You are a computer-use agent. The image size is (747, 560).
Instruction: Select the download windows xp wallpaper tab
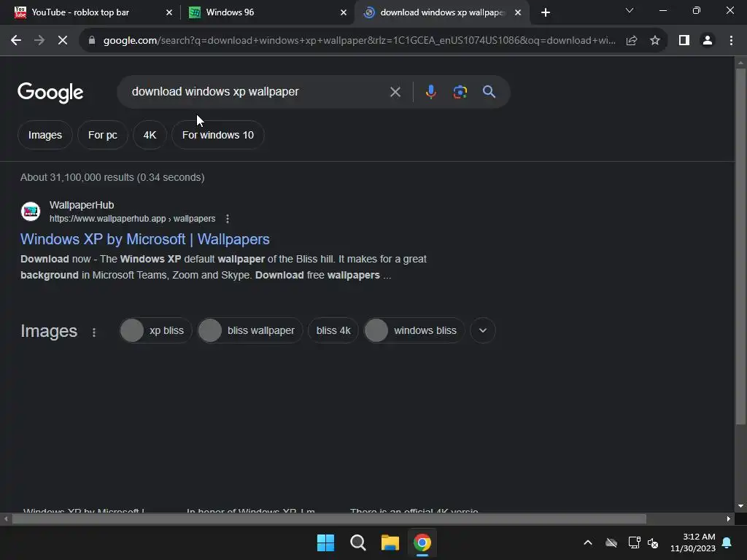(x=441, y=12)
